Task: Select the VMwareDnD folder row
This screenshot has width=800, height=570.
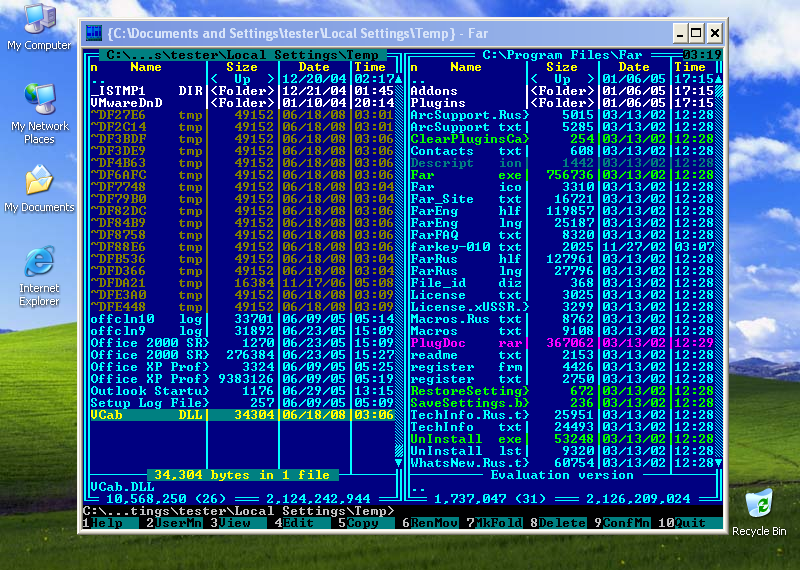Action: pos(242,103)
